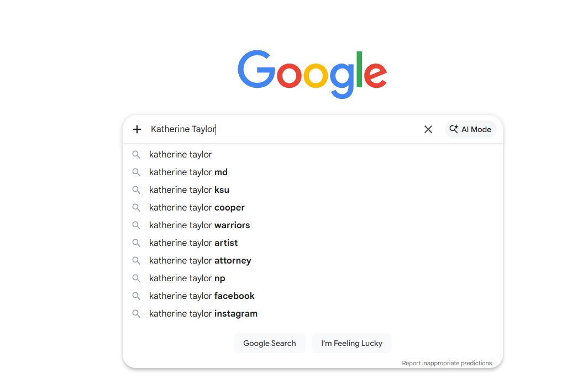Click the Google logo
This screenshot has height=384, width=588.
point(312,74)
